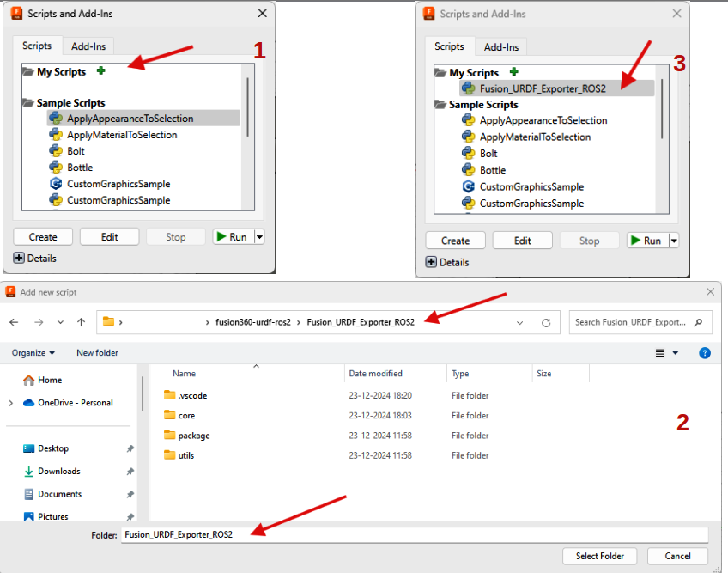
Task: Open the Run button dropdown arrow
Action: (259, 236)
